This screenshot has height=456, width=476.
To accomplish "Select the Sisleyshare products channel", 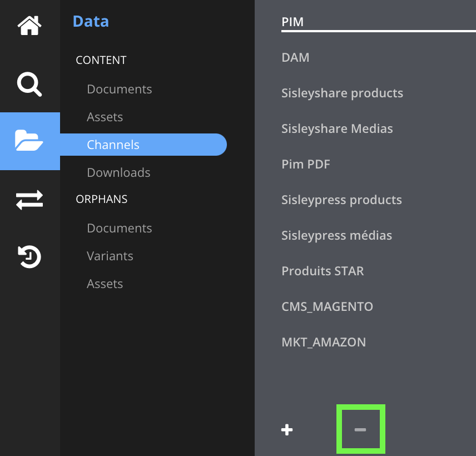I will point(342,93).
